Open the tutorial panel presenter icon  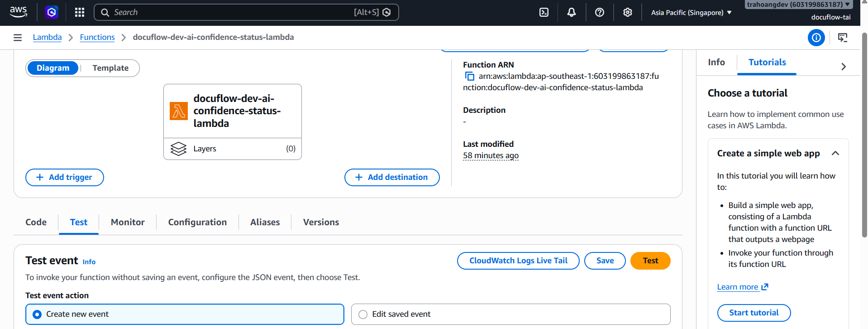point(843,38)
